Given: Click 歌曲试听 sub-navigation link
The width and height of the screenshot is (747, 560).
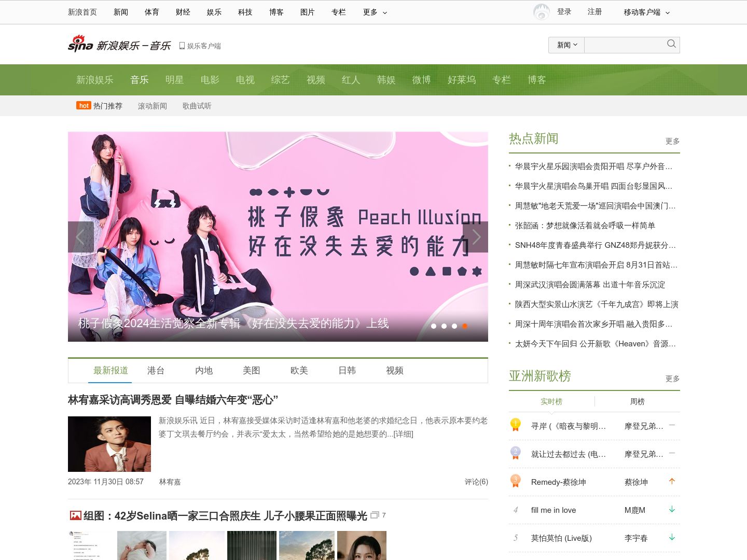Looking at the screenshot, I should tap(197, 106).
